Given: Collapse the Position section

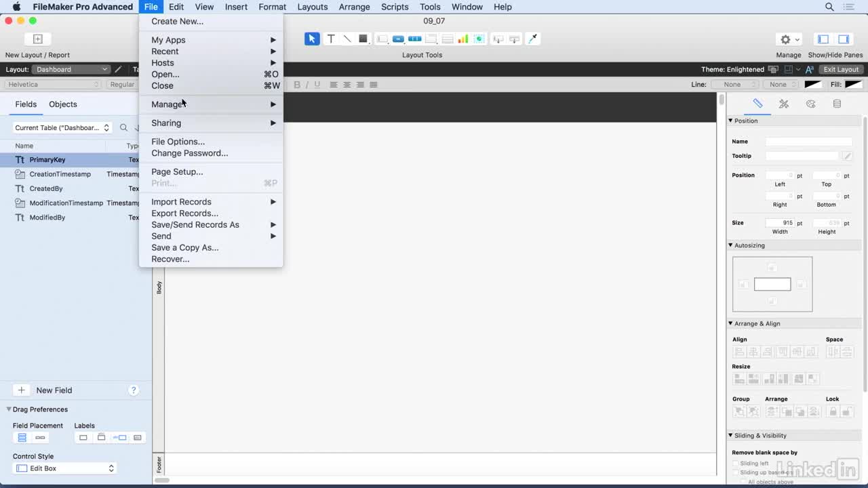Looking at the screenshot, I should (730, 121).
